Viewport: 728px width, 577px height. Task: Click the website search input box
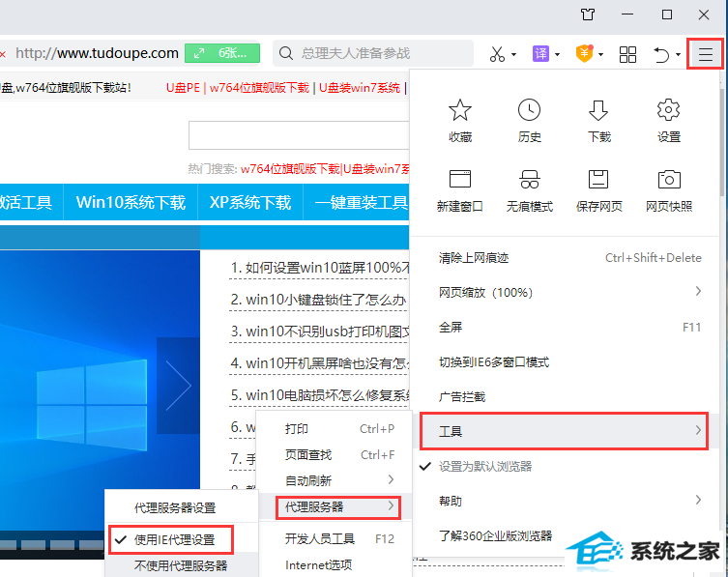pyautogui.click(x=299, y=135)
